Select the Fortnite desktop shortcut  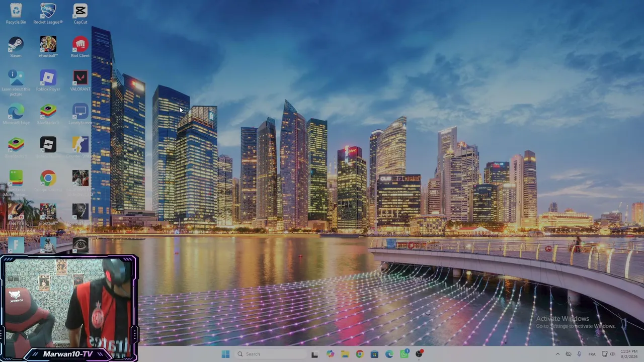click(16, 245)
